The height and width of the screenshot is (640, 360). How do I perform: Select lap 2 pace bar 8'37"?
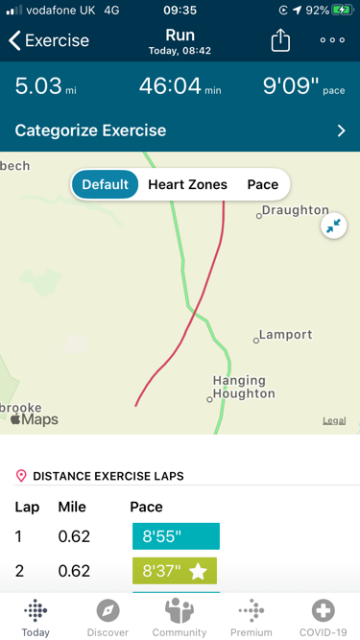[x=175, y=571]
